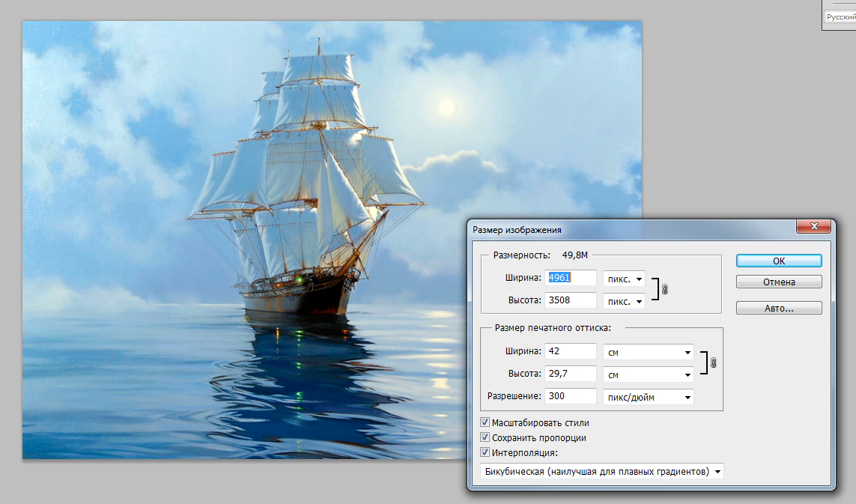Toggle the Сохранить пропорции checkbox
Viewport: 856px width, 504px height.
tap(485, 437)
